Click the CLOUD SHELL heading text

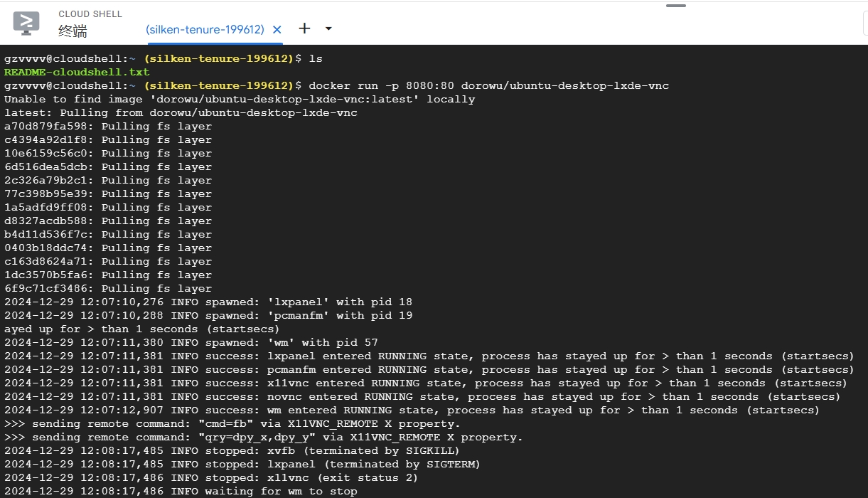90,14
